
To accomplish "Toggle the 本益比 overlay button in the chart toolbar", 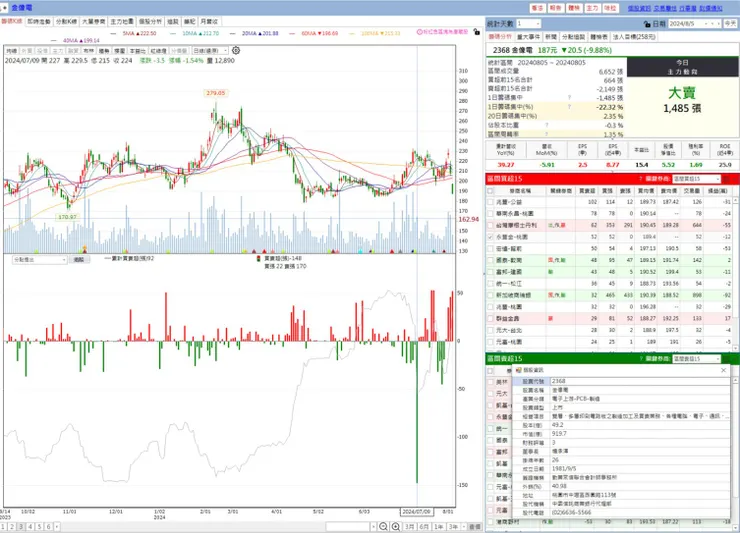I will click(x=138, y=51).
